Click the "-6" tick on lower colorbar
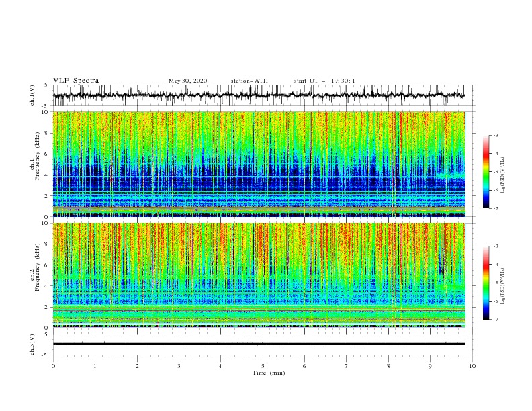 pos(495,301)
